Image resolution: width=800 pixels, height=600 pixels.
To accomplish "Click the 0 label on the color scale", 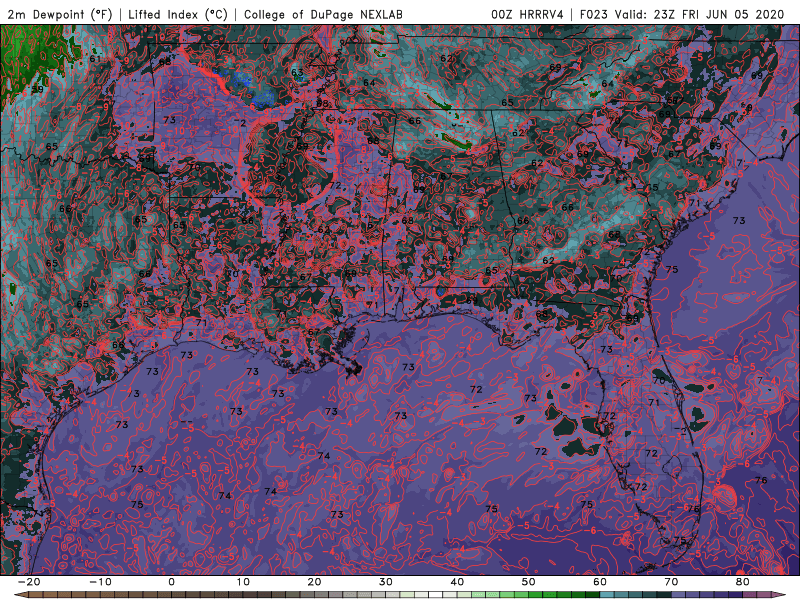I will 171,582.
